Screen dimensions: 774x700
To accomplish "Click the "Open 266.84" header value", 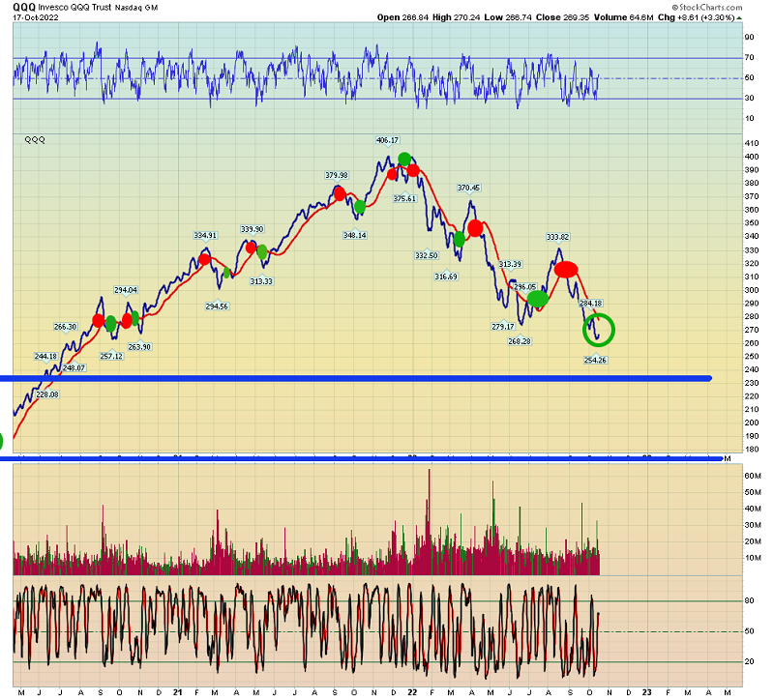I will (x=403, y=17).
